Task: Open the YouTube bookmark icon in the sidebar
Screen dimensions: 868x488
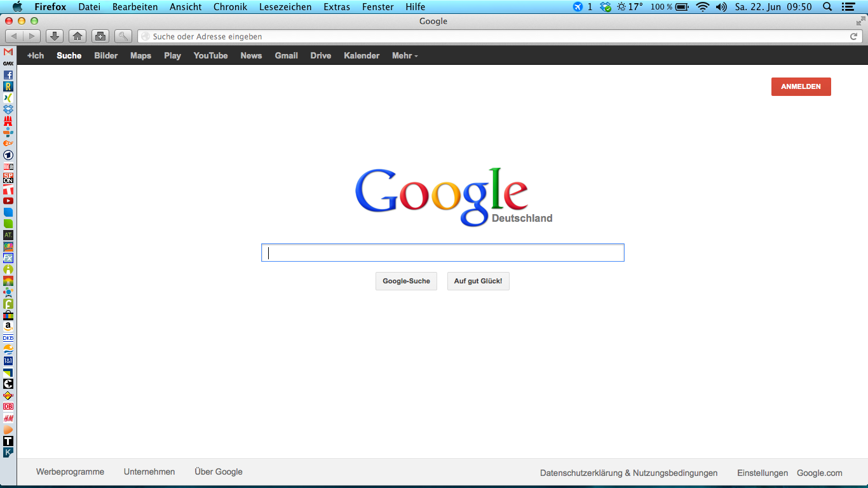Action: tap(8, 201)
